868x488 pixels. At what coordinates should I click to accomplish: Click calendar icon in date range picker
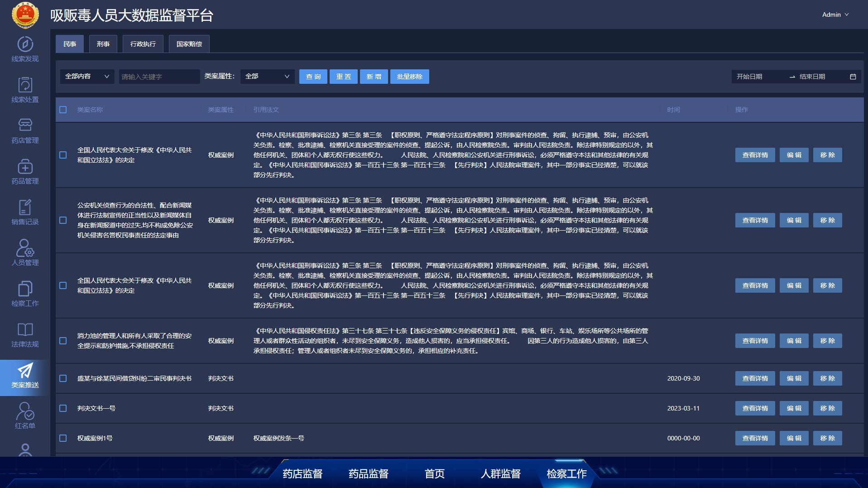(x=853, y=77)
